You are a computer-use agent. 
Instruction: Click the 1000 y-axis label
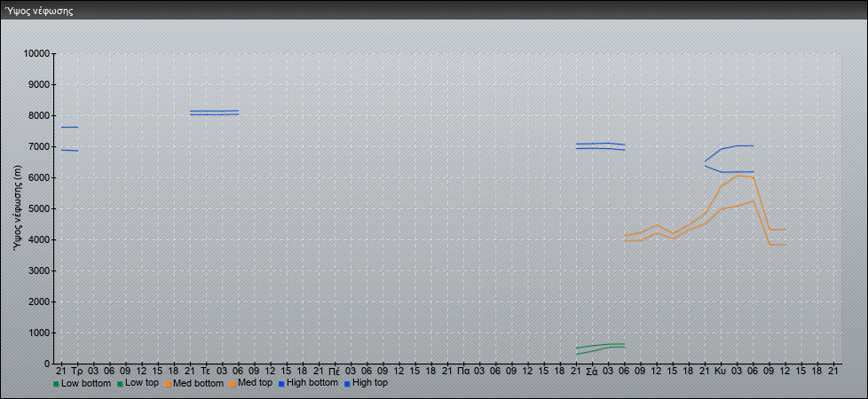tap(39, 332)
